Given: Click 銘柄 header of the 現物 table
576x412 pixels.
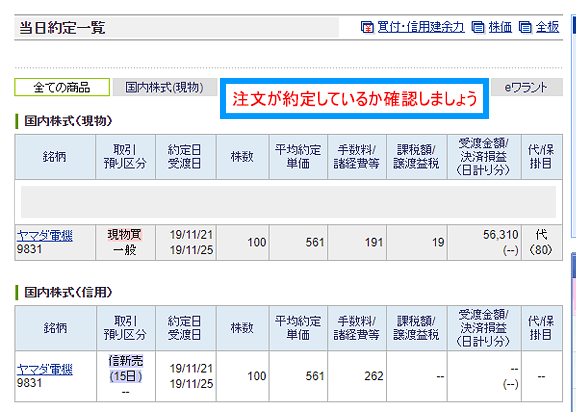Looking at the screenshot, I should 55,157.
